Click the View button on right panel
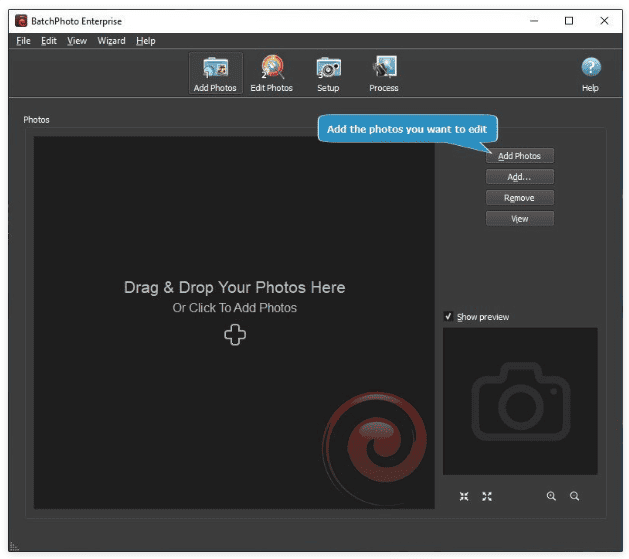Viewport: 629px width, 559px height. click(x=520, y=219)
